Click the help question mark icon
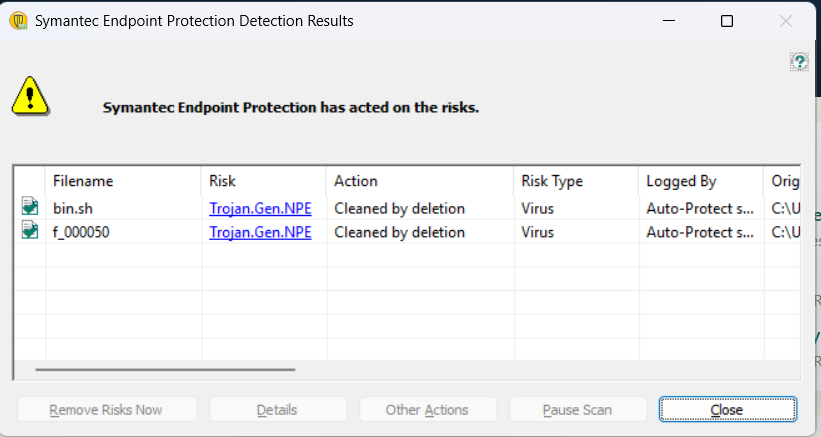The height and width of the screenshot is (437, 821). click(x=799, y=62)
